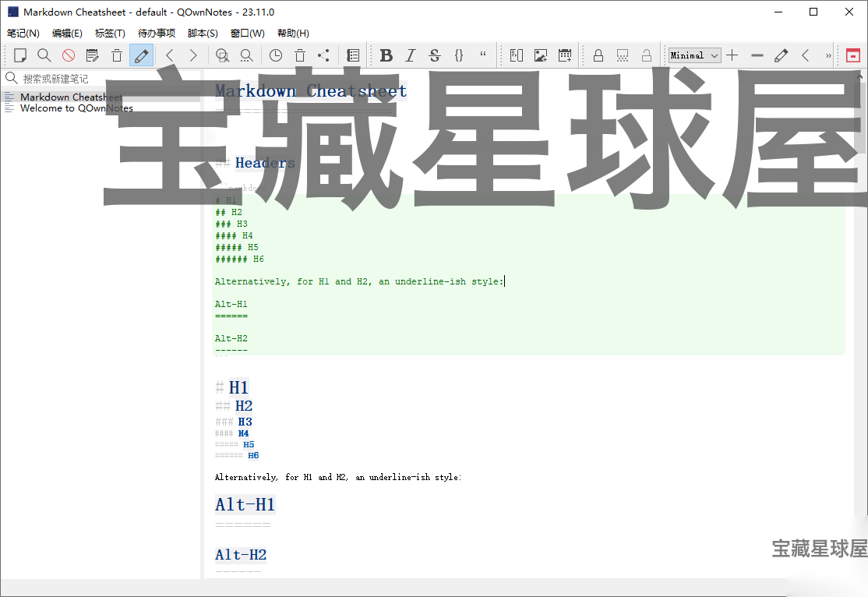Open the Minimal workspace dropdown

tap(695, 55)
